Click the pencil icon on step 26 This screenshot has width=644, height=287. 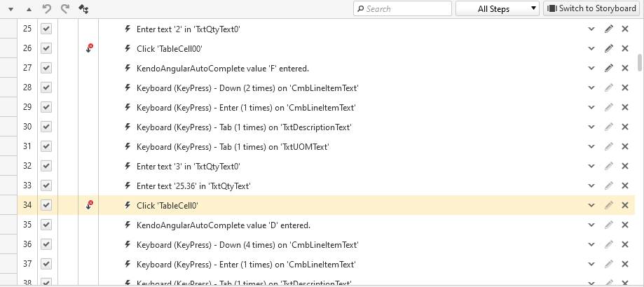tap(608, 48)
